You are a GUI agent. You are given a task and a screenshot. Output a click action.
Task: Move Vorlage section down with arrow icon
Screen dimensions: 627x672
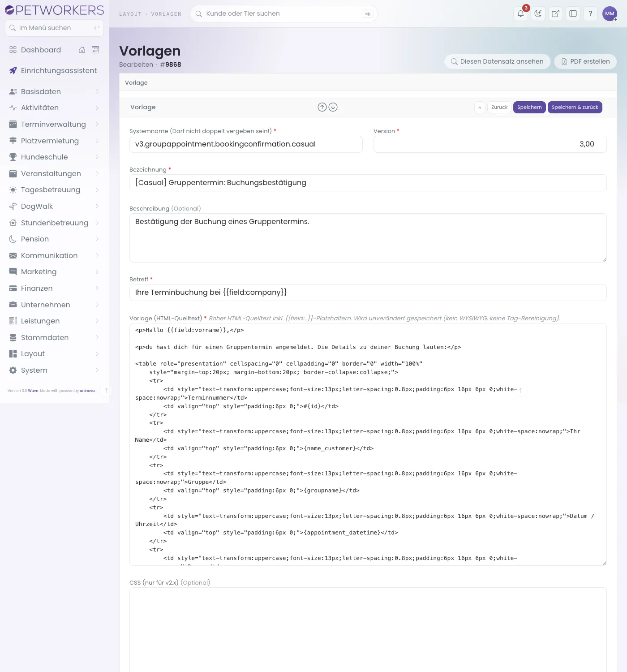(333, 107)
